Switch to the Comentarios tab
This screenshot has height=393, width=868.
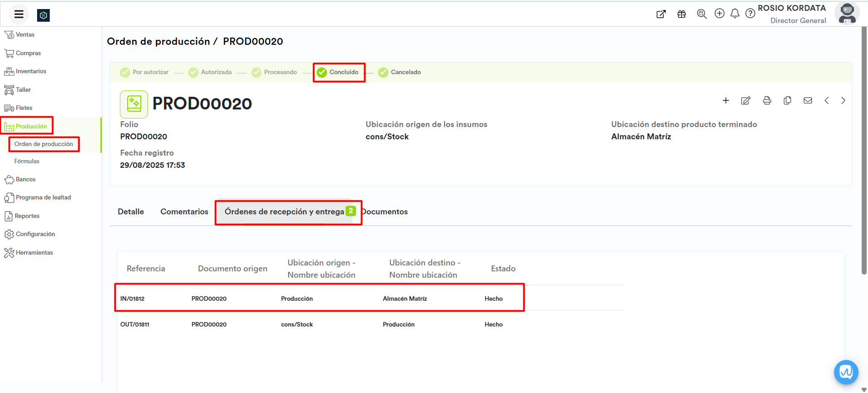[x=184, y=212]
